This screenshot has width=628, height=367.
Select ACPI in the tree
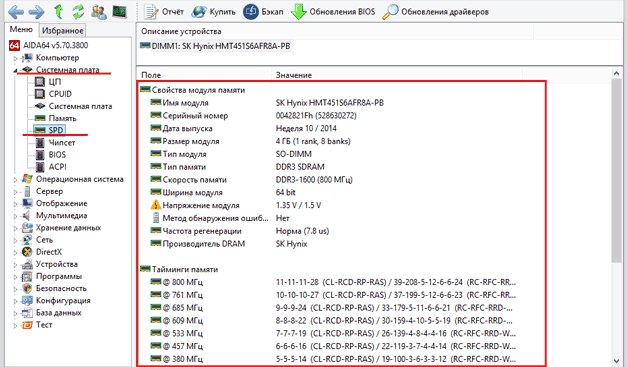click(51, 167)
